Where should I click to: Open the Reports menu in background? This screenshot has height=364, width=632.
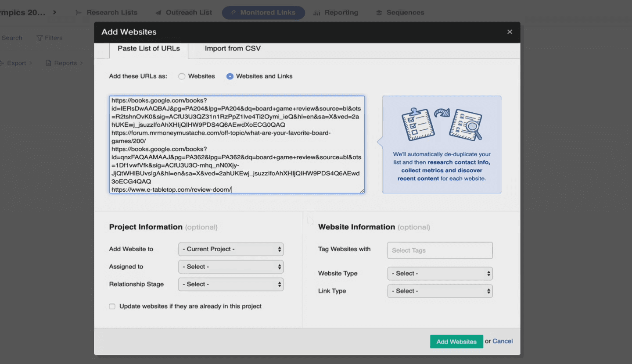click(x=64, y=63)
